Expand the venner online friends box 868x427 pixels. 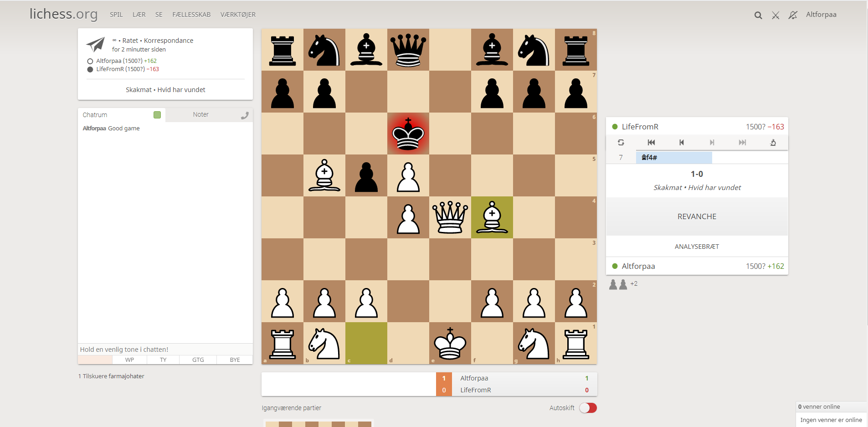pos(832,406)
